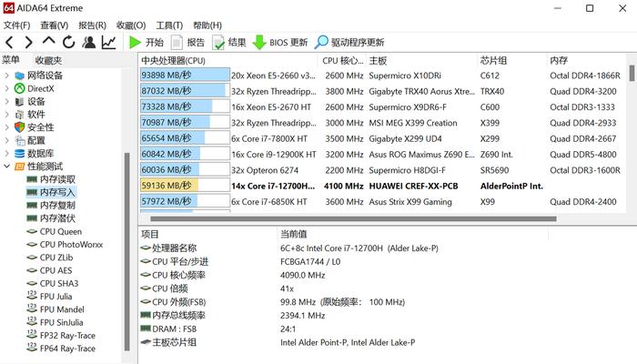The height and width of the screenshot is (364, 637).
Task: Select FPU Mandel benchmark
Action: tap(62, 309)
